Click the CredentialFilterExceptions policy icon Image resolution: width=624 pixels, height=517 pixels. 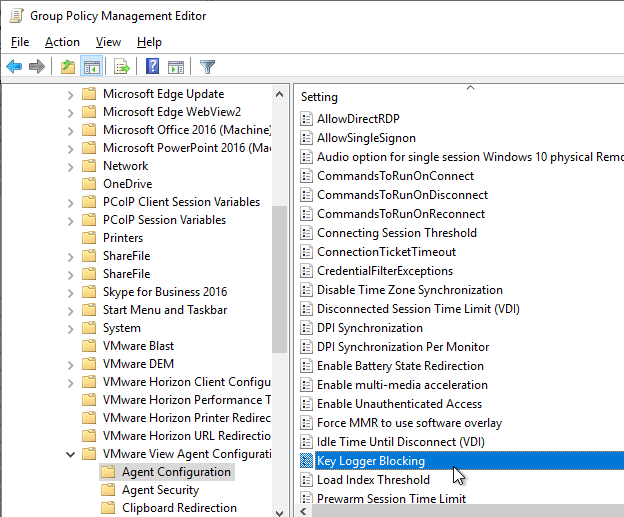tap(306, 271)
